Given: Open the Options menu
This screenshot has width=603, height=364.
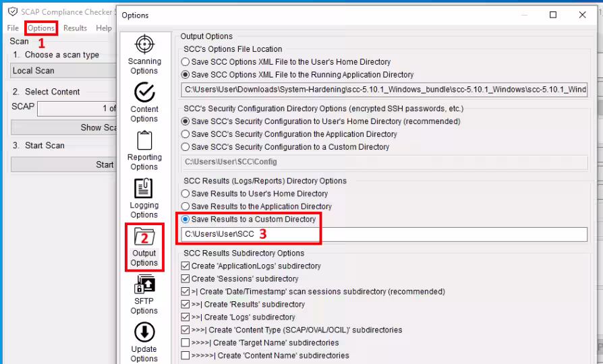Looking at the screenshot, I should tap(41, 28).
